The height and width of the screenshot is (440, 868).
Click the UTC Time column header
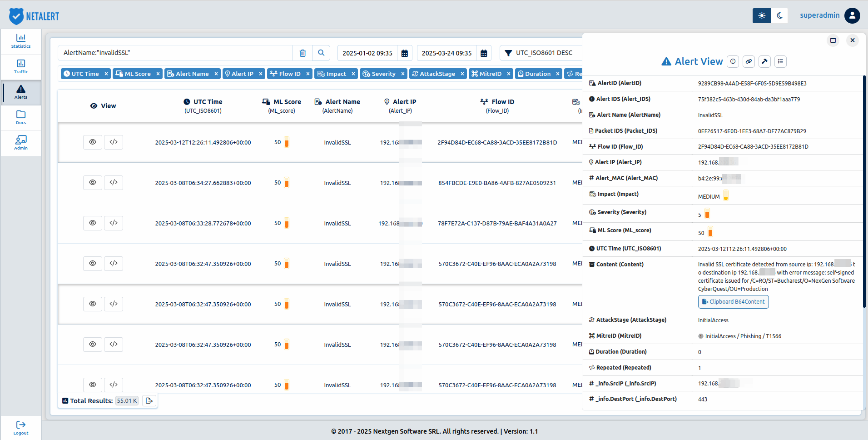pyautogui.click(x=203, y=106)
